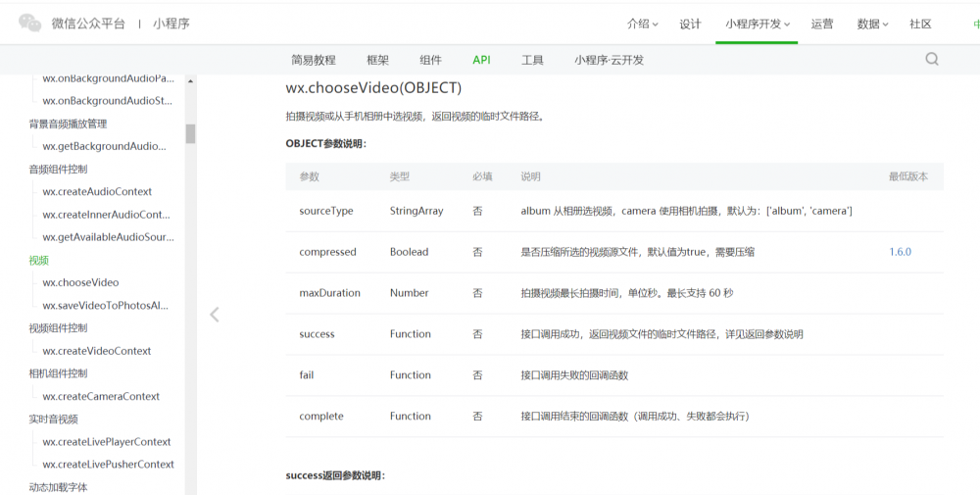Click the success返回参数说明 subheading
Image resolution: width=980 pixels, height=495 pixels.
335,475
